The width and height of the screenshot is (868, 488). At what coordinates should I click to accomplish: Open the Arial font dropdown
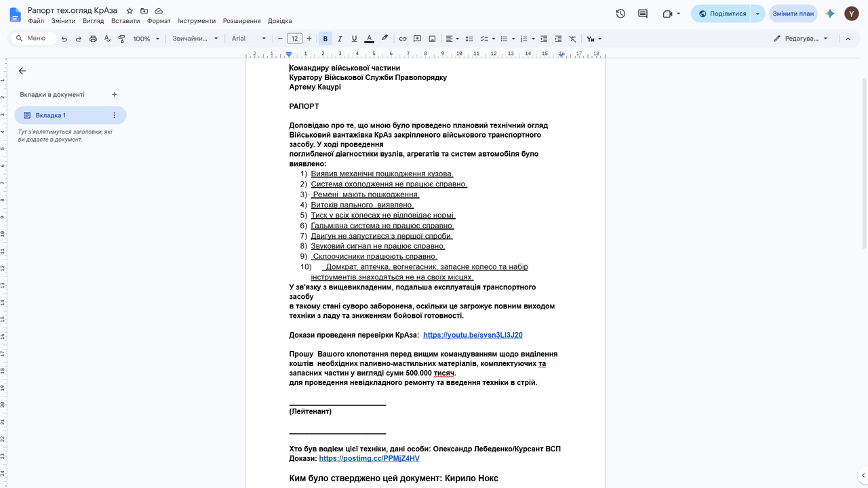[x=249, y=39]
